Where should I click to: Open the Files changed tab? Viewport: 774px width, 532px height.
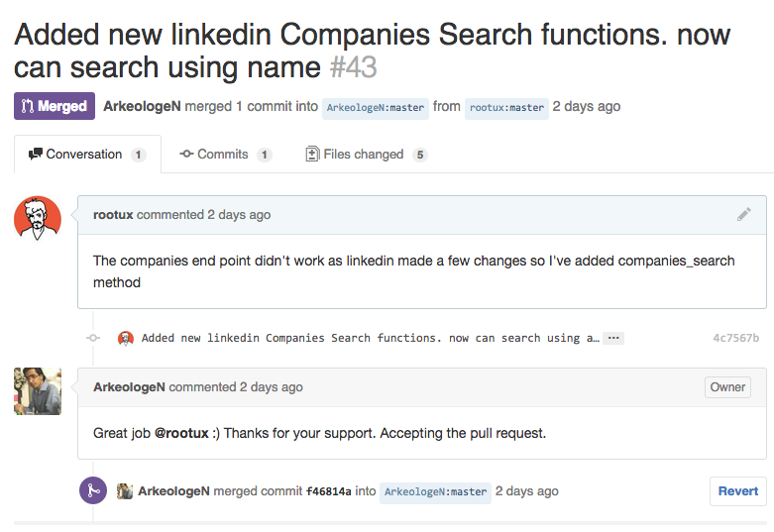367,155
